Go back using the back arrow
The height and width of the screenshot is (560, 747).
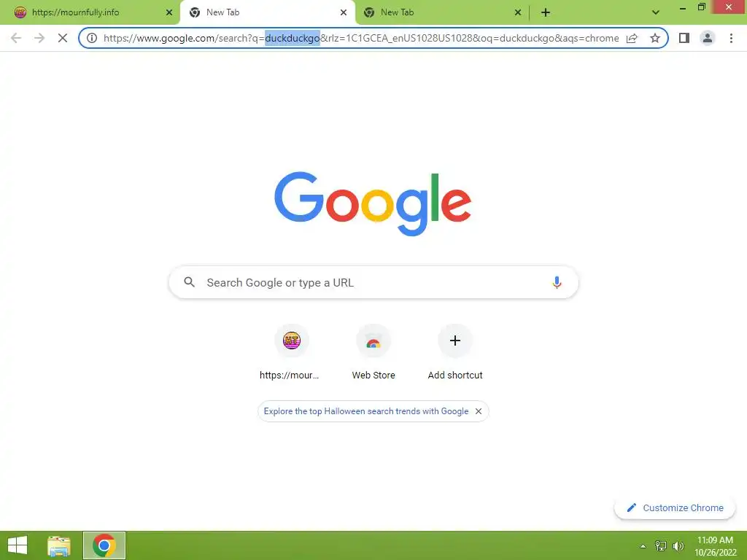click(x=16, y=38)
